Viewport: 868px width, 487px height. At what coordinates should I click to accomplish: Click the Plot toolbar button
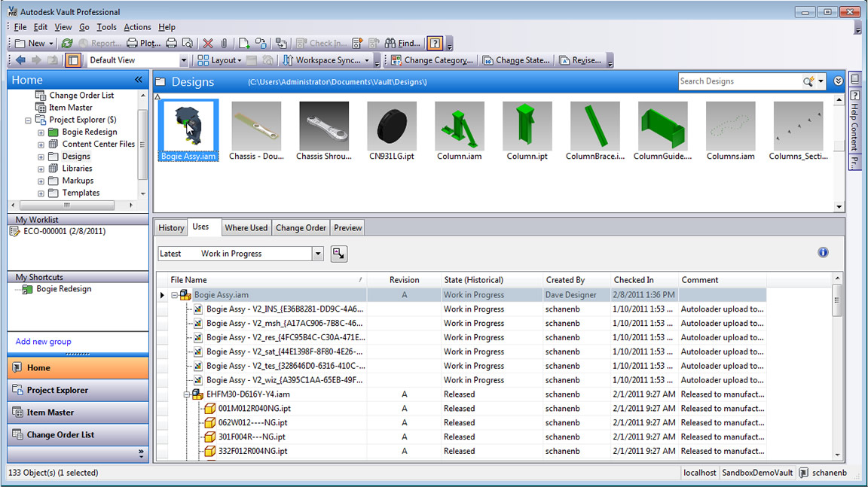click(x=144, y=43)
